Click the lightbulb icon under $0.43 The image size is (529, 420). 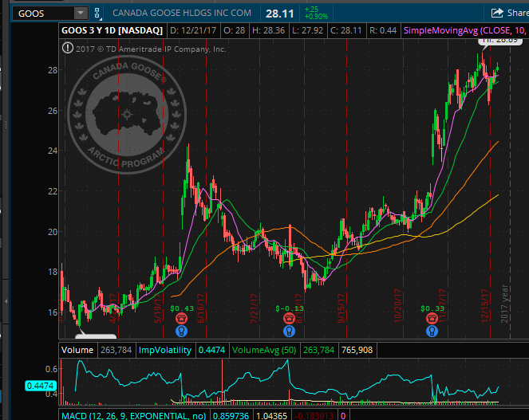point(181,331)
